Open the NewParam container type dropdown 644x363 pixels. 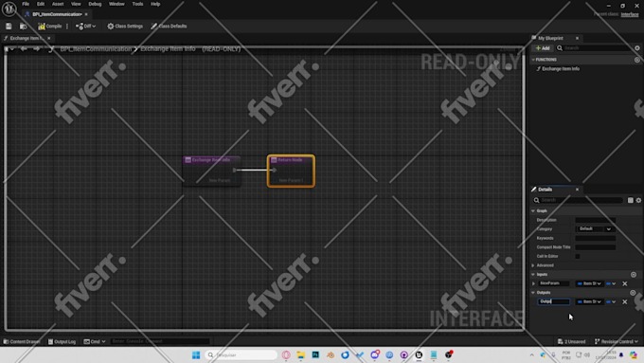(x=611, y=283)
